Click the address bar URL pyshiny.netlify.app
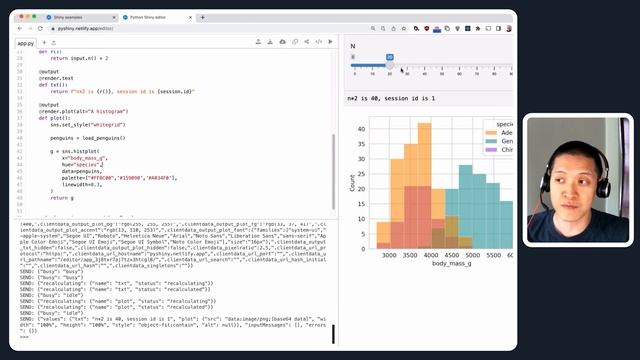The width and height of the screenshot is (640, 360). [85, 29]
